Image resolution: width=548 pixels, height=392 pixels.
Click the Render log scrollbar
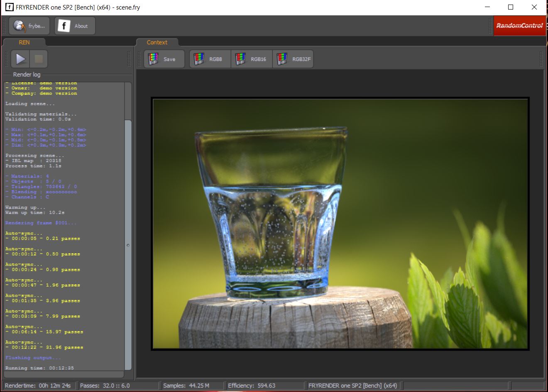point(128,245)
